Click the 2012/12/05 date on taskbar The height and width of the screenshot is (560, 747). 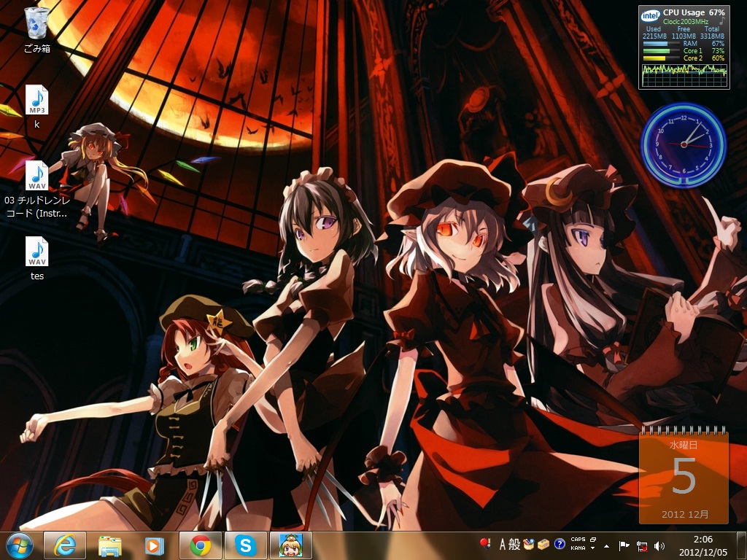[703, 553]
